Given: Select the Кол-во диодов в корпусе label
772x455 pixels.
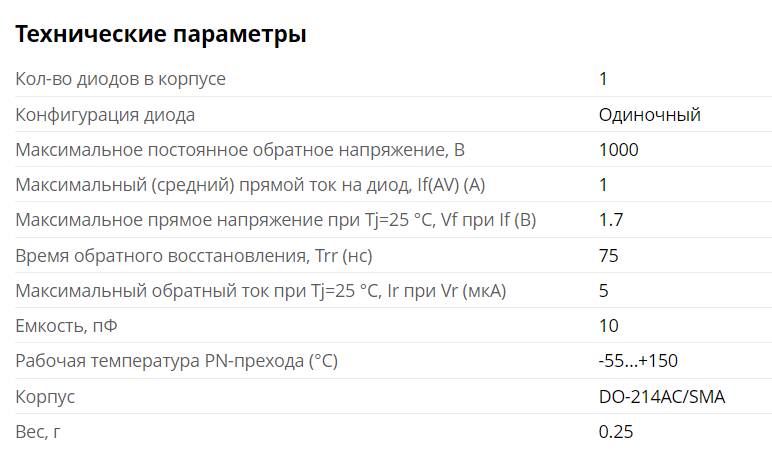Looking at the screenshot, I should pyautogui.click(x=120, y=79).
